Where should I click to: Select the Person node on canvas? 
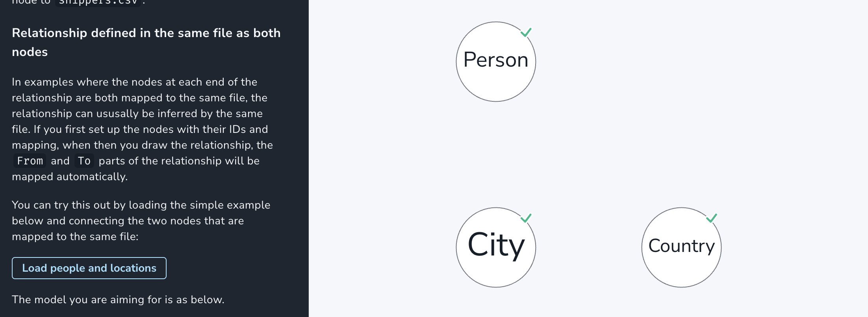pyautogui.click(x=496, y=62)
